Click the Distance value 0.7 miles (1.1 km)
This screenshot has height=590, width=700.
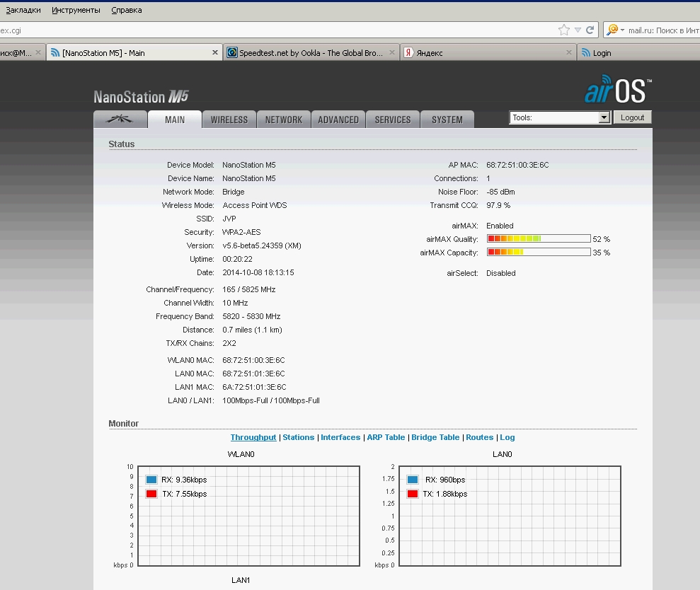click(x=252, y=330)
